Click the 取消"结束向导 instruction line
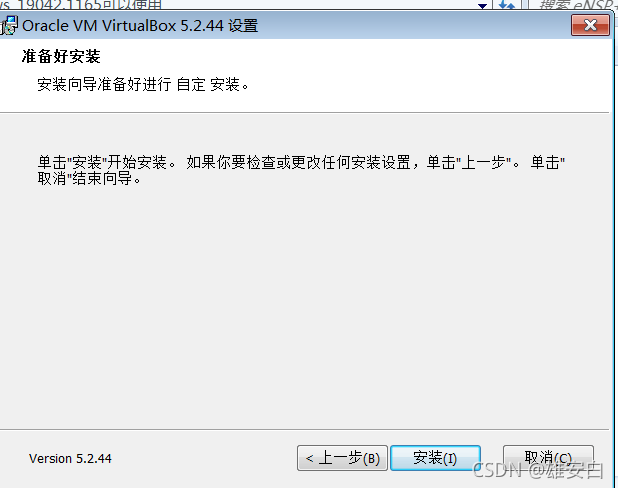The width and height of the screenshot is (618, 488). tap(89, 179)
